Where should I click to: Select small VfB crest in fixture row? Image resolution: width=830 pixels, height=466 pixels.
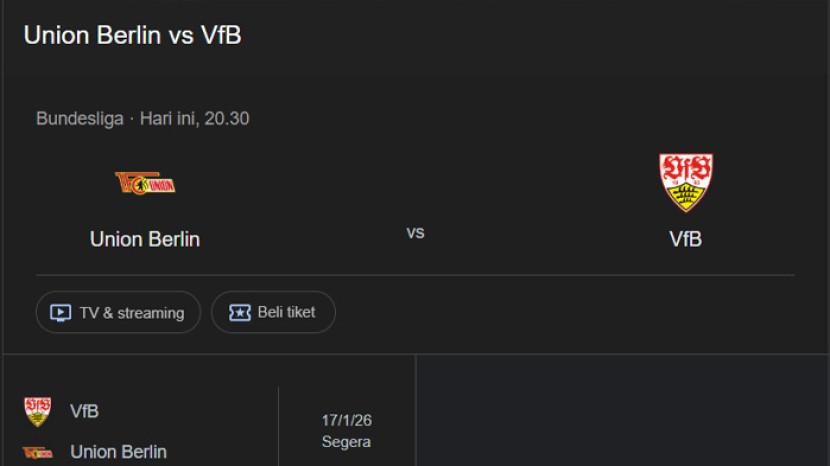tap(37, 411)
